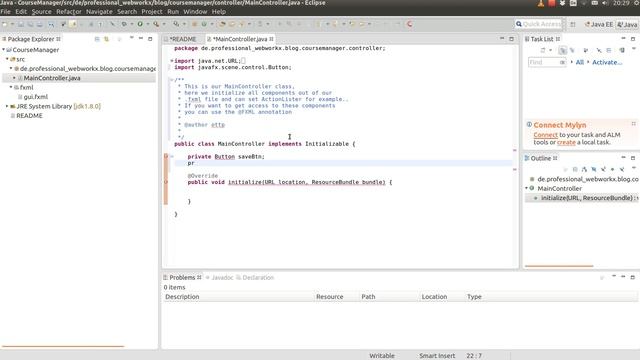Collapse the fxml package node
The width and height of the screenshot is (640, 360).
[x=11, y=87]
